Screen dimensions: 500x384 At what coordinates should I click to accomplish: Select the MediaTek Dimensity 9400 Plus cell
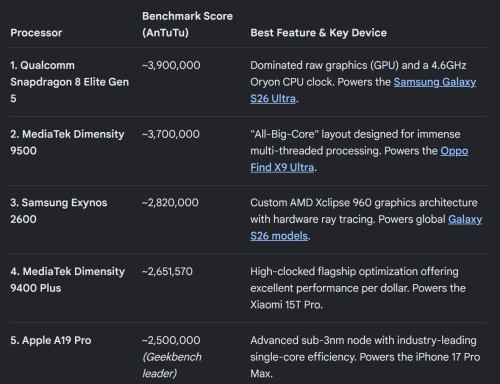[67, 280]
